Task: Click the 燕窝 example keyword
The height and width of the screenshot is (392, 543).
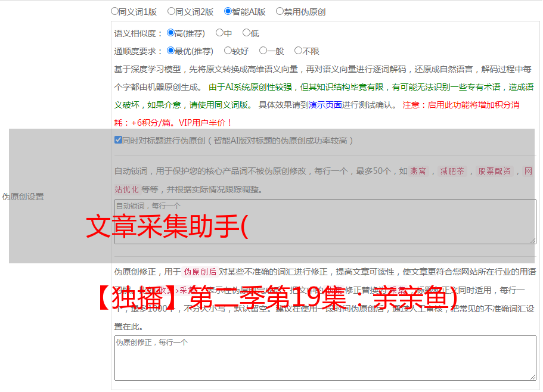Action: [418, 171]
